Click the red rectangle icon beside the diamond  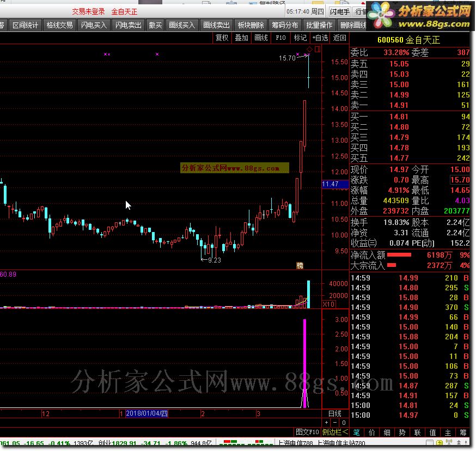click(317, 49)
